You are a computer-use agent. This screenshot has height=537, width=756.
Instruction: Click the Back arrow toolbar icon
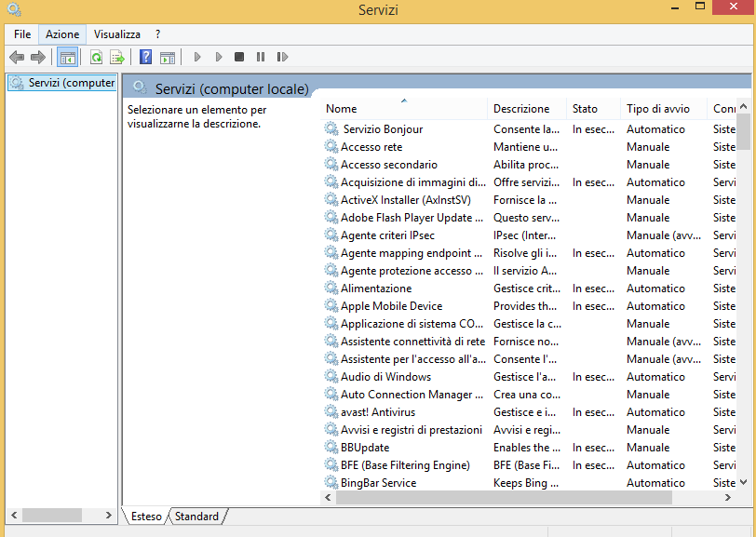[17, 57]
